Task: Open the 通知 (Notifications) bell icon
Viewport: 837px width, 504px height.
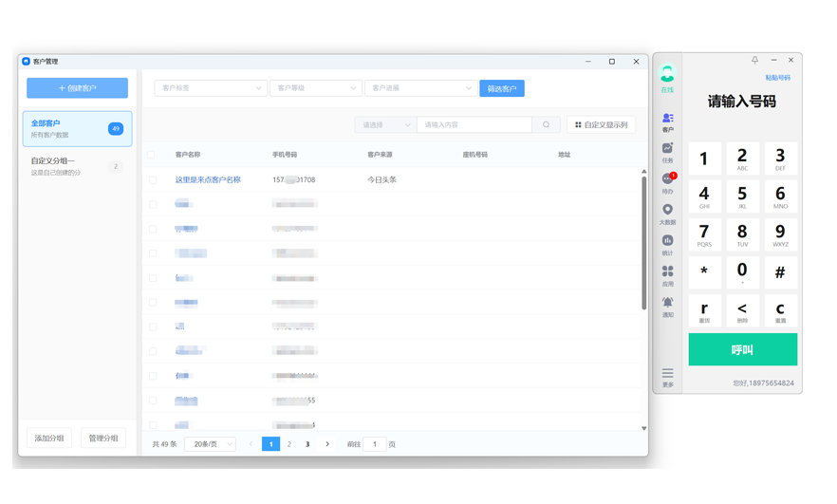Action: click(x=667, y=305)
